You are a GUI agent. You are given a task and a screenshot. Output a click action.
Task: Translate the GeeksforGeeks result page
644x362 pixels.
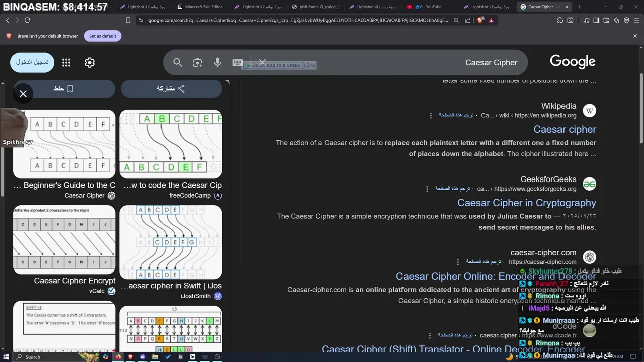point(452,189)
